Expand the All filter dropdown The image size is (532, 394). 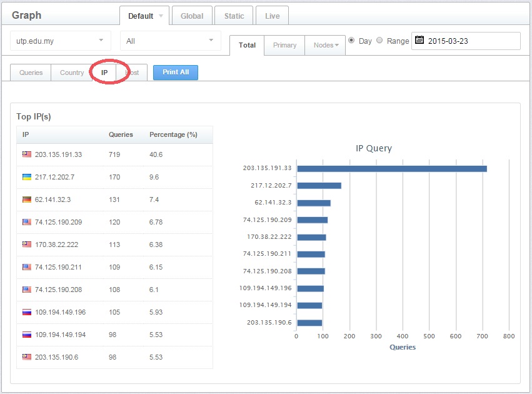click(170, 41)
